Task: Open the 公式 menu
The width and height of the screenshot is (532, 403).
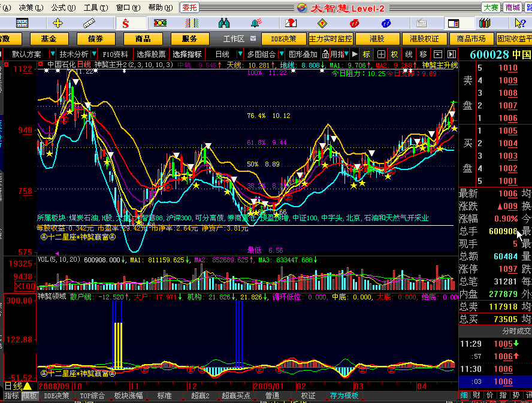Action: pos(64,7)
